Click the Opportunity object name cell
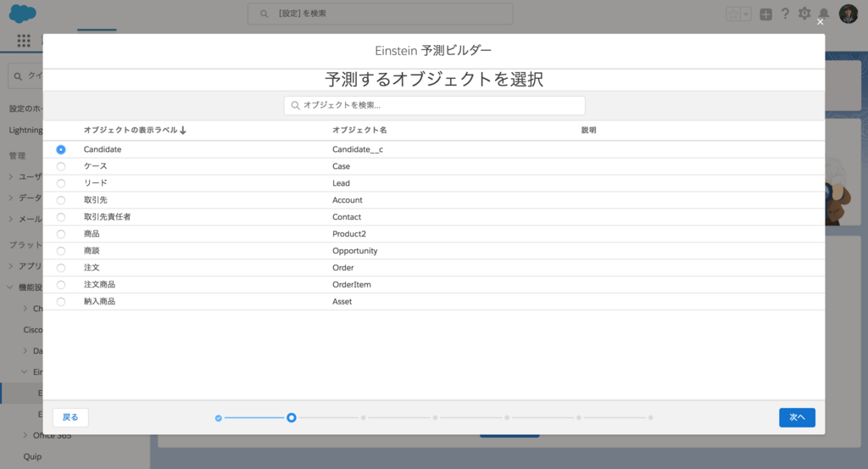This screenshot has width=868, height=469. [x=355, y=251]
